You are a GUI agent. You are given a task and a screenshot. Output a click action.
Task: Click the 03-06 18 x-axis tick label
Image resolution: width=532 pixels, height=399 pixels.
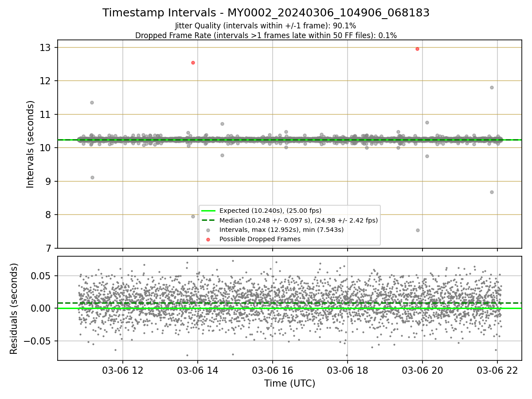(348, 371)
